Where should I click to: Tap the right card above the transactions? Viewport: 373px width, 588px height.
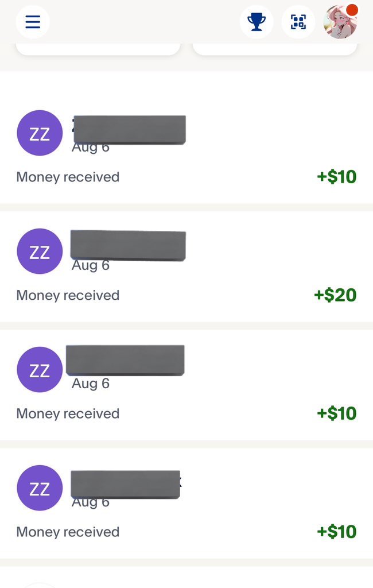pos(275,49)
